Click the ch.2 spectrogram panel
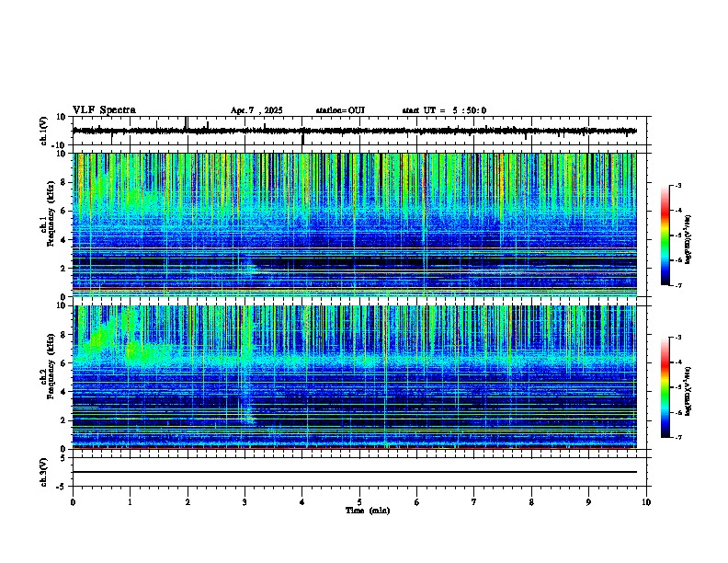The image size is (728, 563). coord(354,377)
